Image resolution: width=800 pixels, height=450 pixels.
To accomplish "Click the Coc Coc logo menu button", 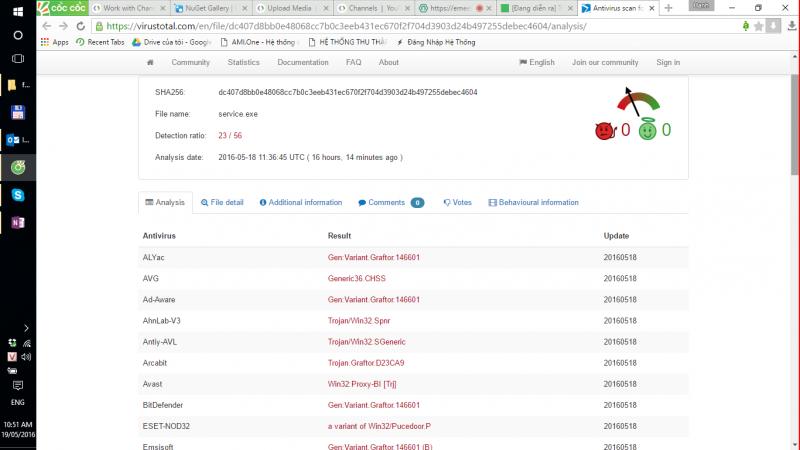I will (x=62, y=8).
